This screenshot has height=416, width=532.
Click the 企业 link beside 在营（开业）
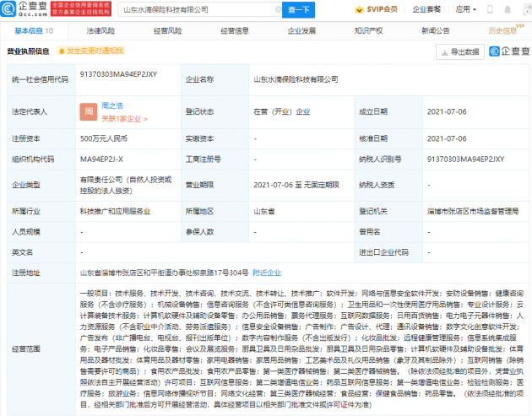pyautogui.click(x=303, y=111)
